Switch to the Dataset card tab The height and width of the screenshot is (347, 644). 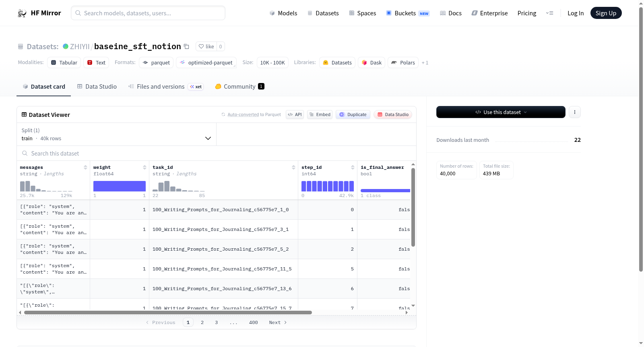tap(43, 87)
